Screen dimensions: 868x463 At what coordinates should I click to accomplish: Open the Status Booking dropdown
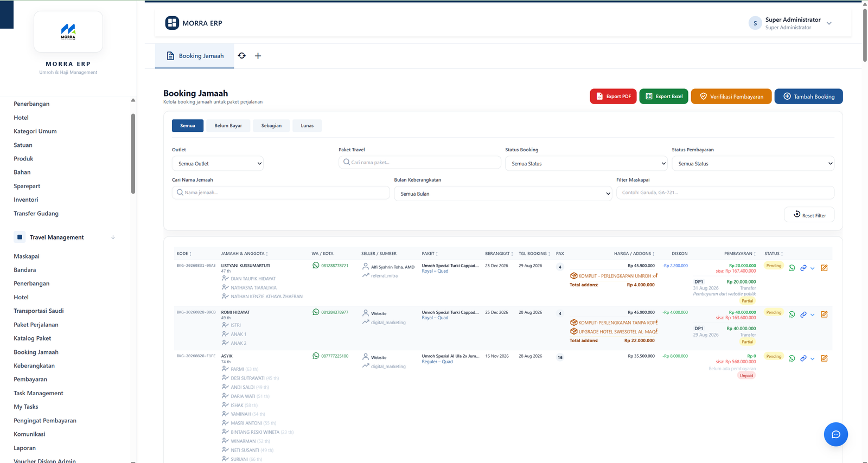coord(586,164)
